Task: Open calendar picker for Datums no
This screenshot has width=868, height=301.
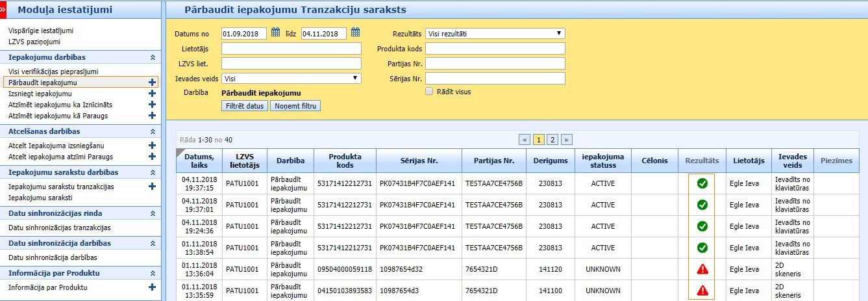Action: 275,32
